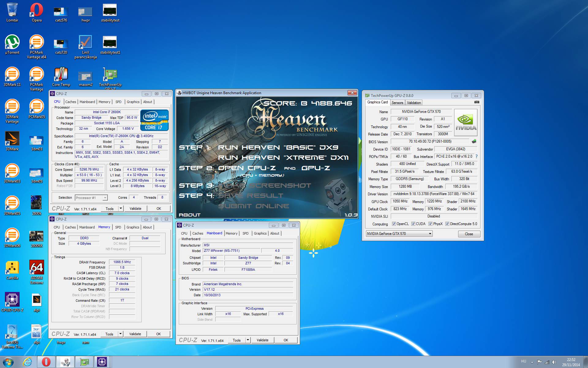The width and height of the screenshot is (588, 368).
Task: Click the DRAM Frequency 1066.5 MHz value
Action: 122,262
